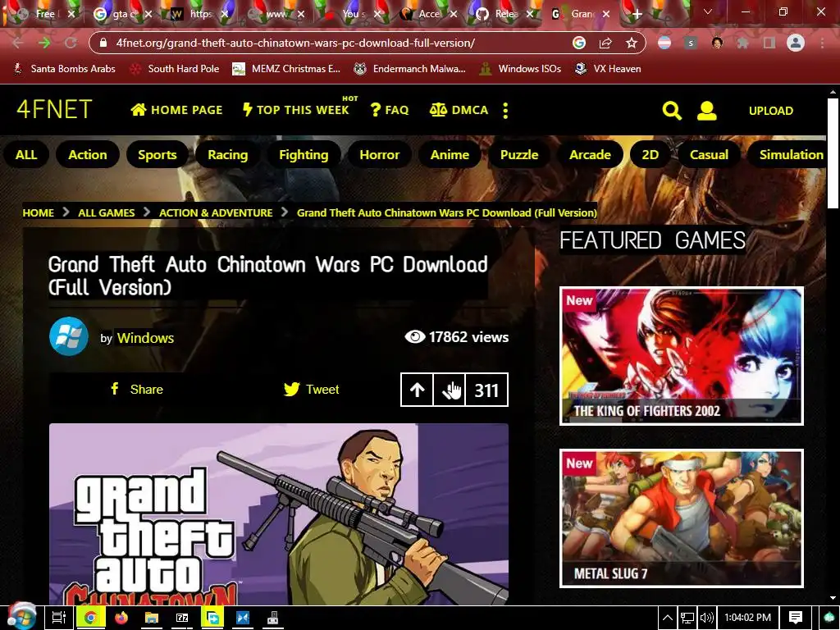Open File Explorer from the taskbar
This screenshot has width=840, height=630.
click(x=152, y=619)
